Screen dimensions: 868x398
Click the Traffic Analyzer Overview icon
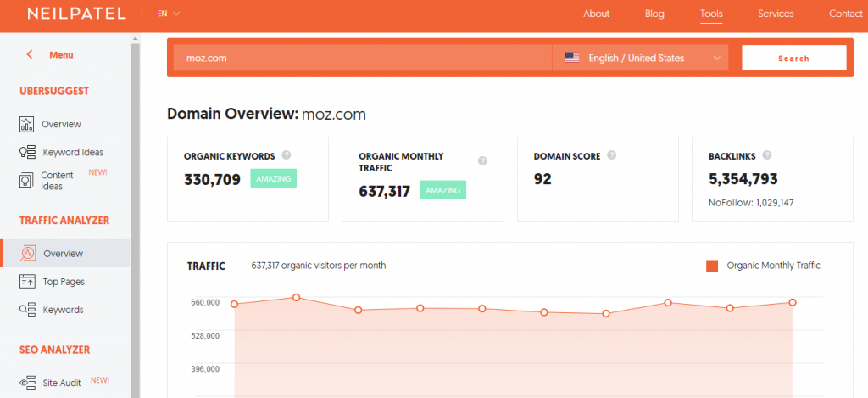pyautogui.click(x=28, y=254)
